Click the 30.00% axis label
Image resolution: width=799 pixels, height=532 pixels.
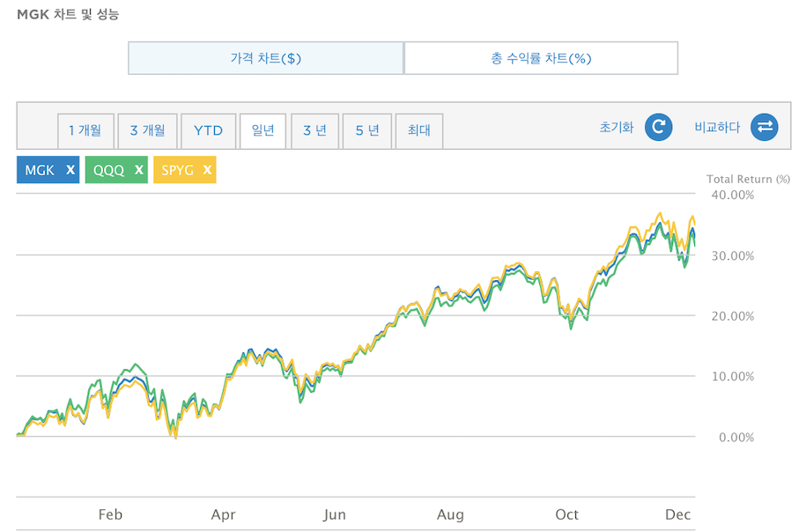tap(733, 255)
